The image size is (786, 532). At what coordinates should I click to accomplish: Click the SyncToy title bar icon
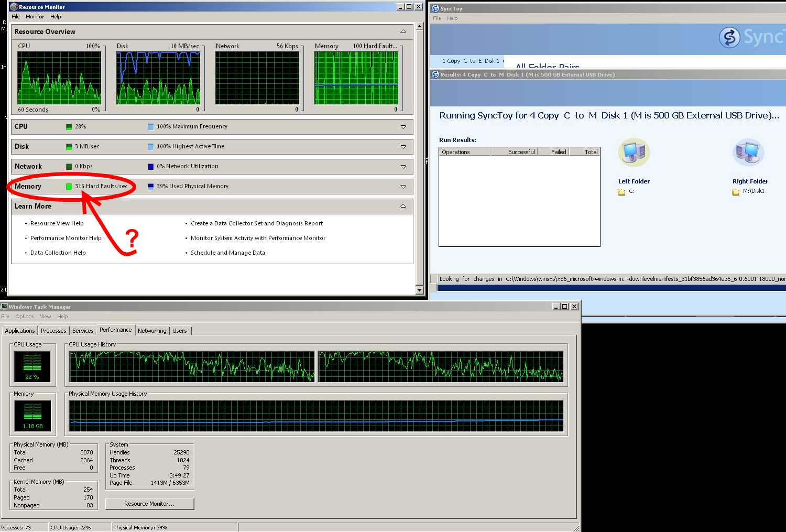(x=435, y=8)
